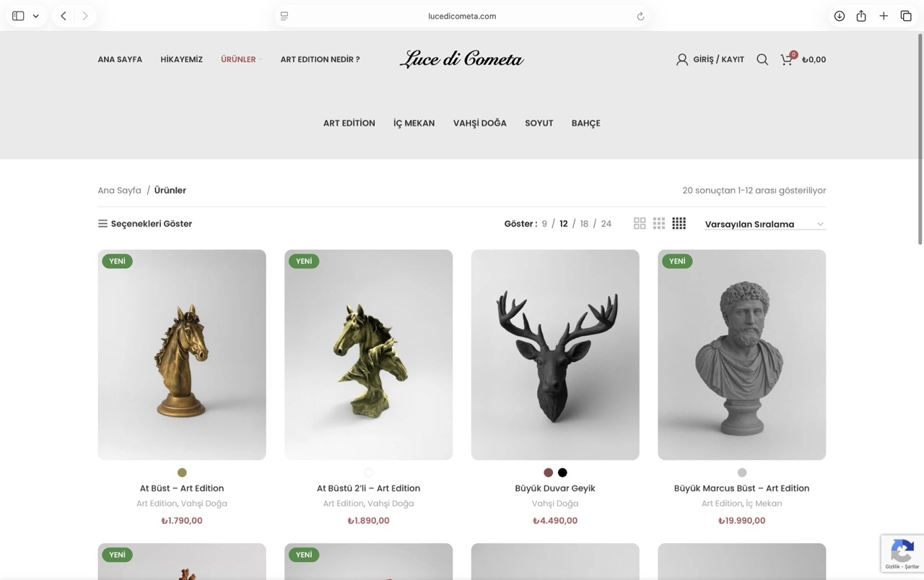
Task: Switch to three-column grid view icon
Action: tap(659, 224)
